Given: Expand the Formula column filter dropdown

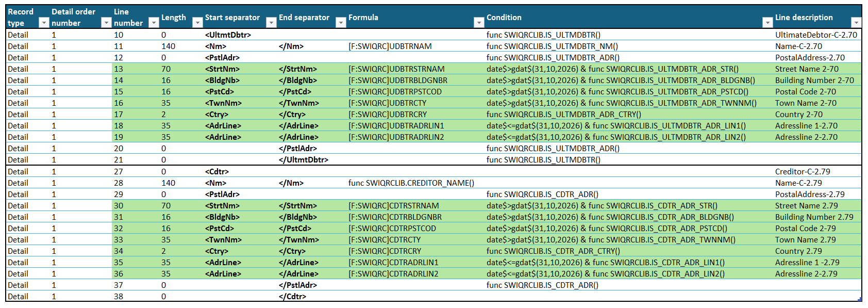Looking at the screenshot, I should click(x=478, y=23).
